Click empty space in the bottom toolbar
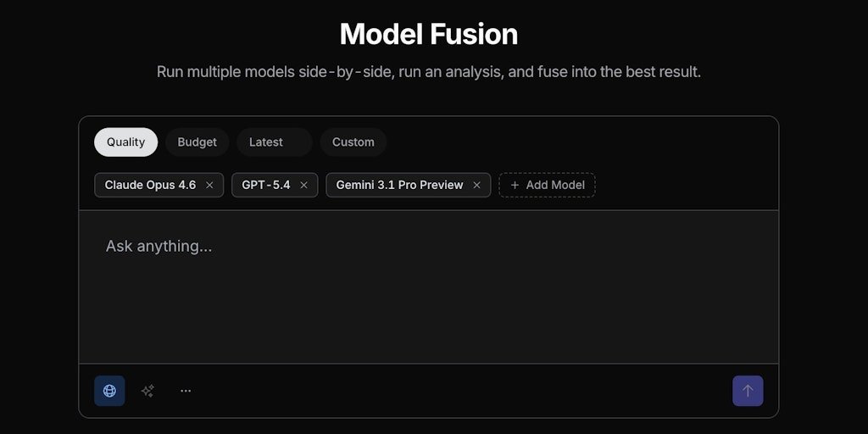Image resolution: width=868 pixels, height=434 pixels. (458, 391)
